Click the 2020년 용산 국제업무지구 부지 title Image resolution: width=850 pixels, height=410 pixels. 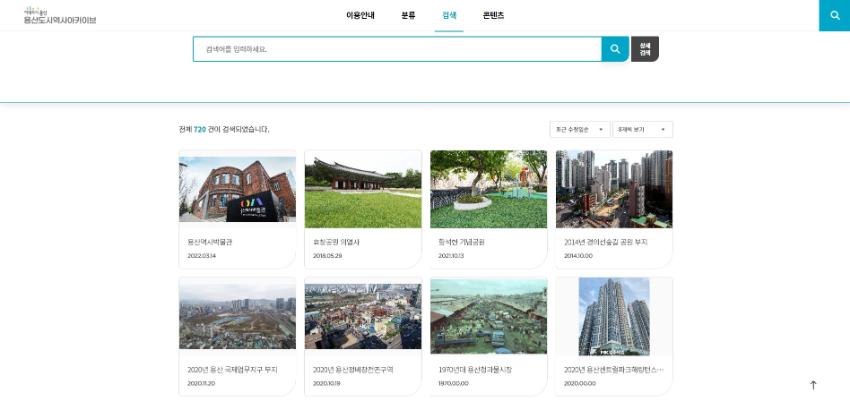tap(232, 369)
